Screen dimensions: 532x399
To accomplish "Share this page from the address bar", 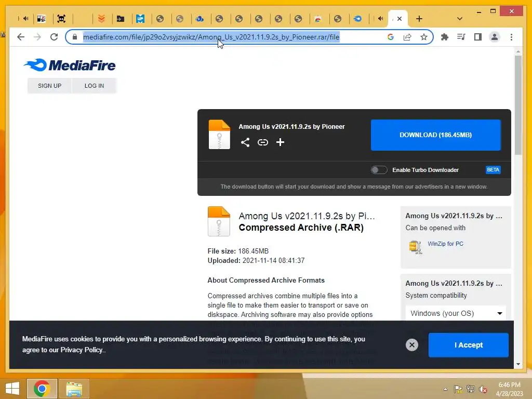I will click(407, 37).
